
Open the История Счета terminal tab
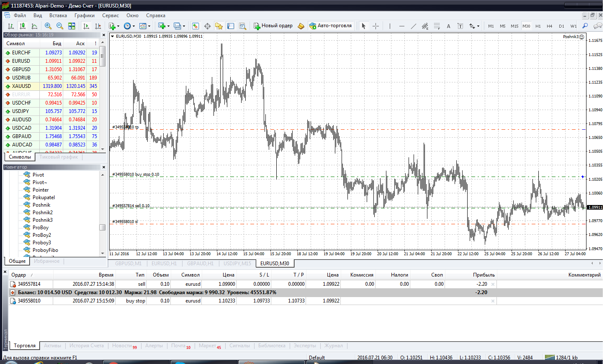86,346
